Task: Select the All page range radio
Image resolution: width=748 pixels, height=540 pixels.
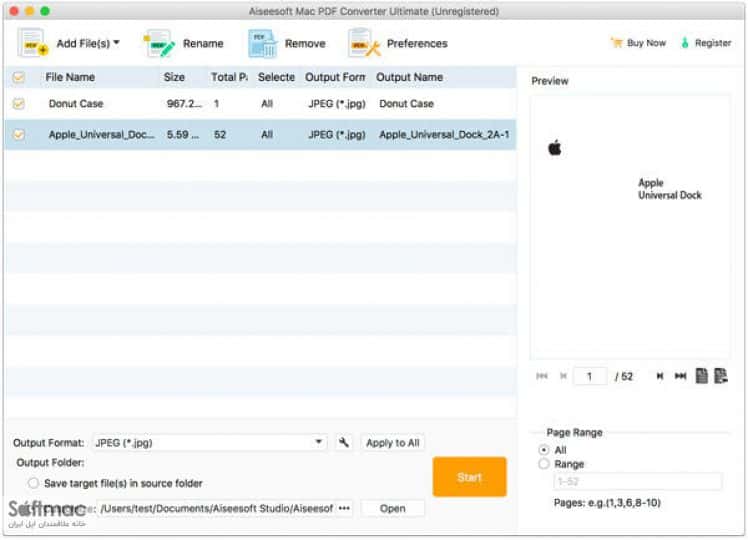Action: click(544, 450)
